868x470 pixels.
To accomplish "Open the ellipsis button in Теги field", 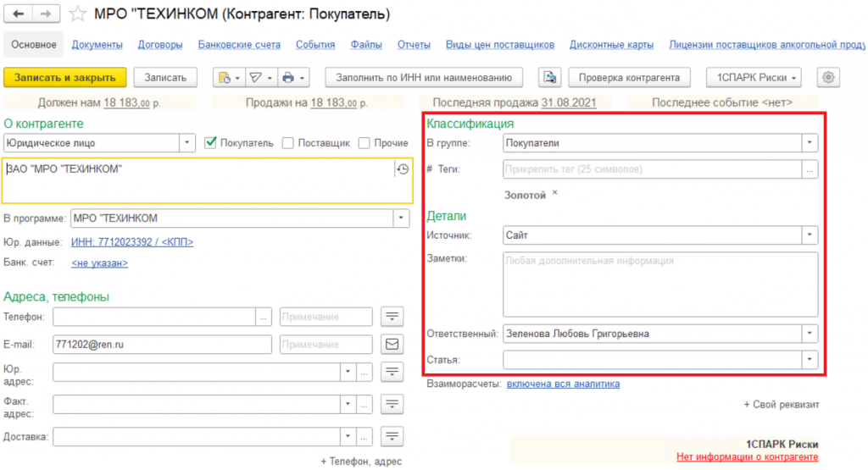I will click(810, 169).
